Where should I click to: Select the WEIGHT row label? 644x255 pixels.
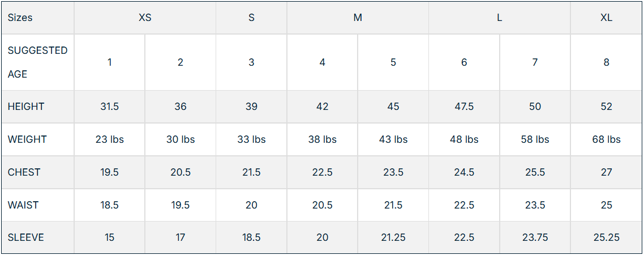point(27,139)
